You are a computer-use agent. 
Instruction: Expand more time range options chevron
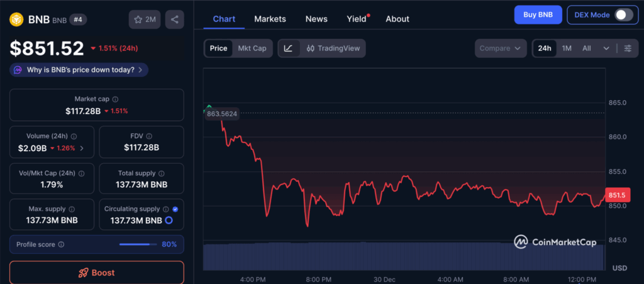(x=606, y=48)
